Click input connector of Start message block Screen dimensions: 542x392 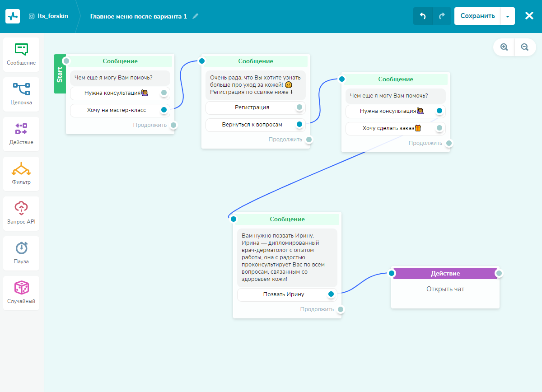click(66, 61)
